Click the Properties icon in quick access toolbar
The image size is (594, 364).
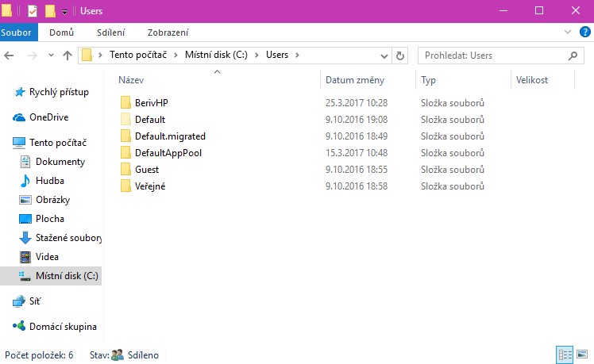[33, 10]
